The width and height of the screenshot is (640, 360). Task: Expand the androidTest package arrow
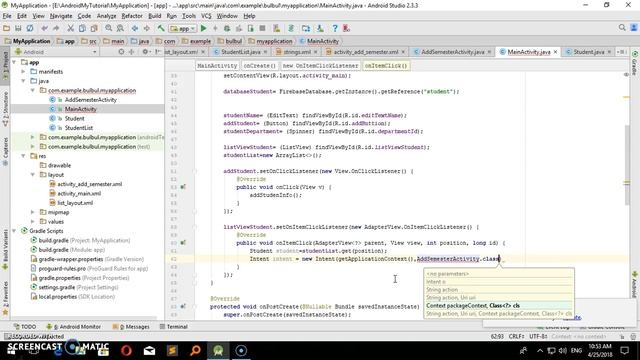tap(33, 137)
